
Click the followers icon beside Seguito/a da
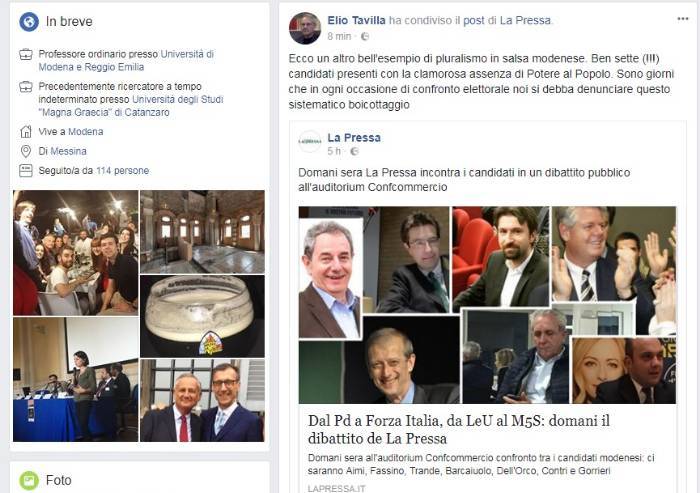coord(26,171)
